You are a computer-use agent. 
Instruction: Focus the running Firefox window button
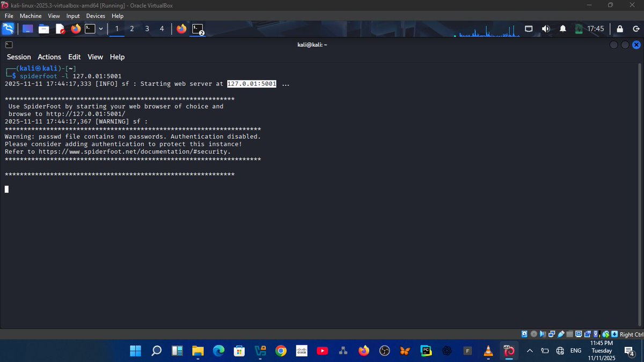click(181, 28)
